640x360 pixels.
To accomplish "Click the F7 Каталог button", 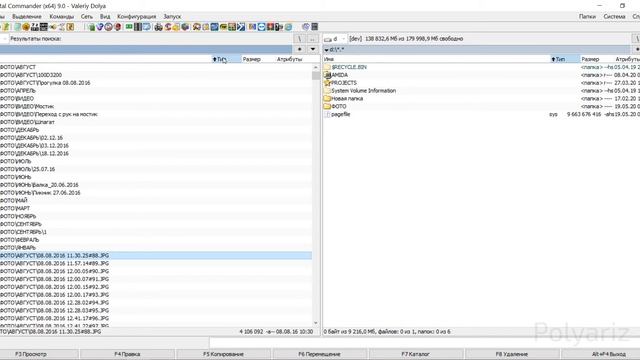I will tap(416, 354).
